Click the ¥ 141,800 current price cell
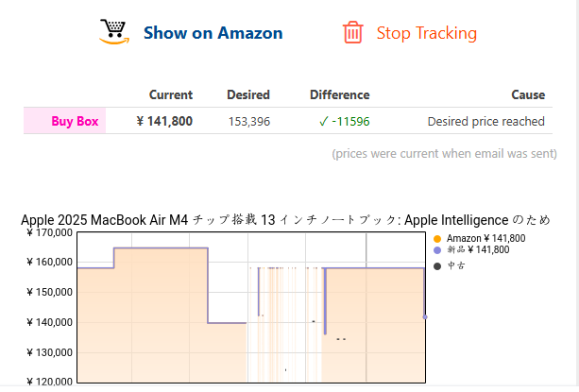The image size is (579, 392). [164, 121]
